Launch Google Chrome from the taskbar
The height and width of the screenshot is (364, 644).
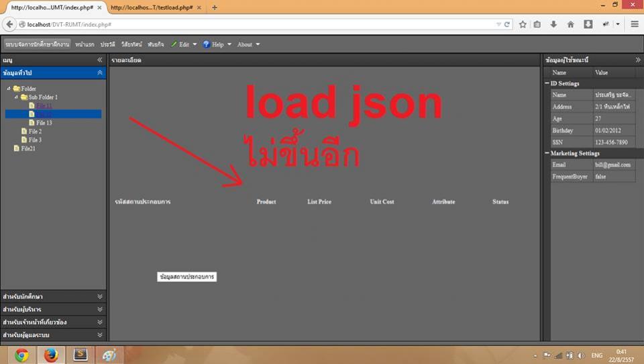click(21, 355)
